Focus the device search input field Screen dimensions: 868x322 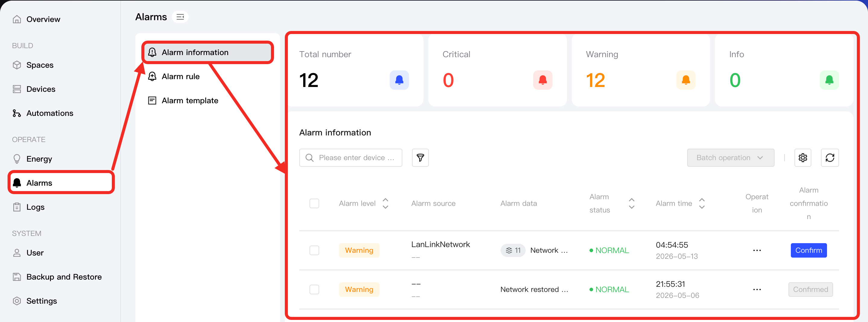(x=351, y=157)
